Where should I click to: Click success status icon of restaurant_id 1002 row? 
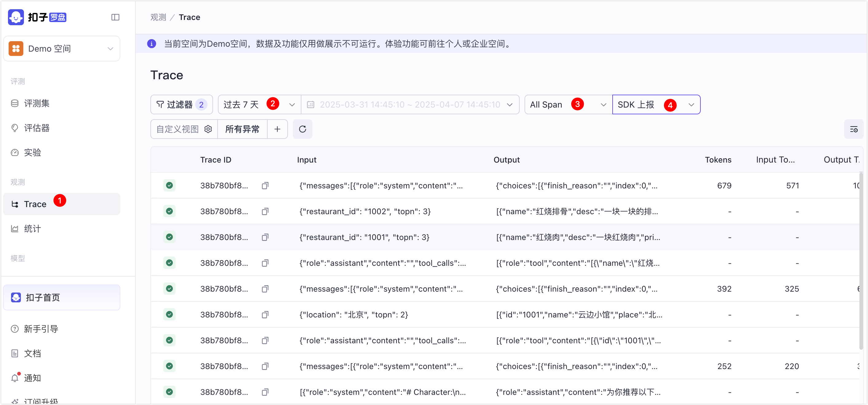169,211
